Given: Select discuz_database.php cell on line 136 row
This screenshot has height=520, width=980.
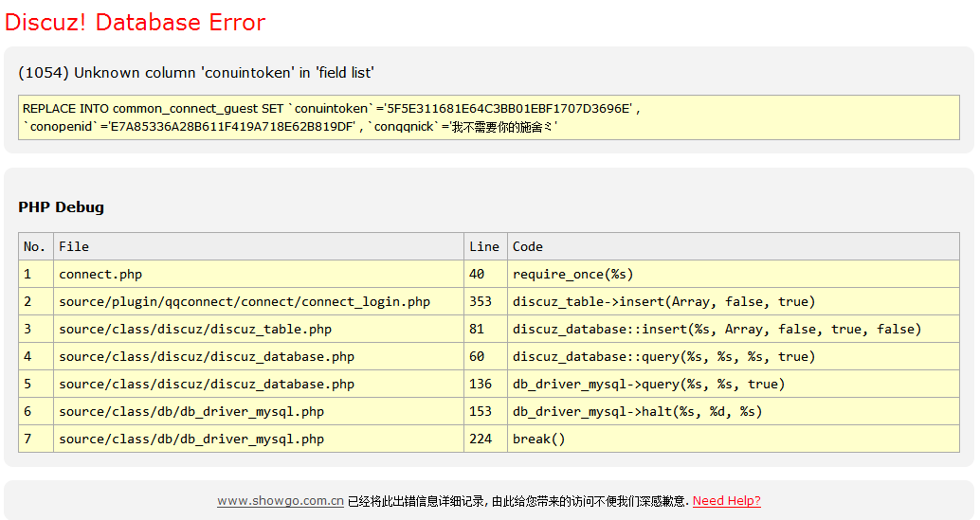Looking at the screenshot, I should [259, 384].
